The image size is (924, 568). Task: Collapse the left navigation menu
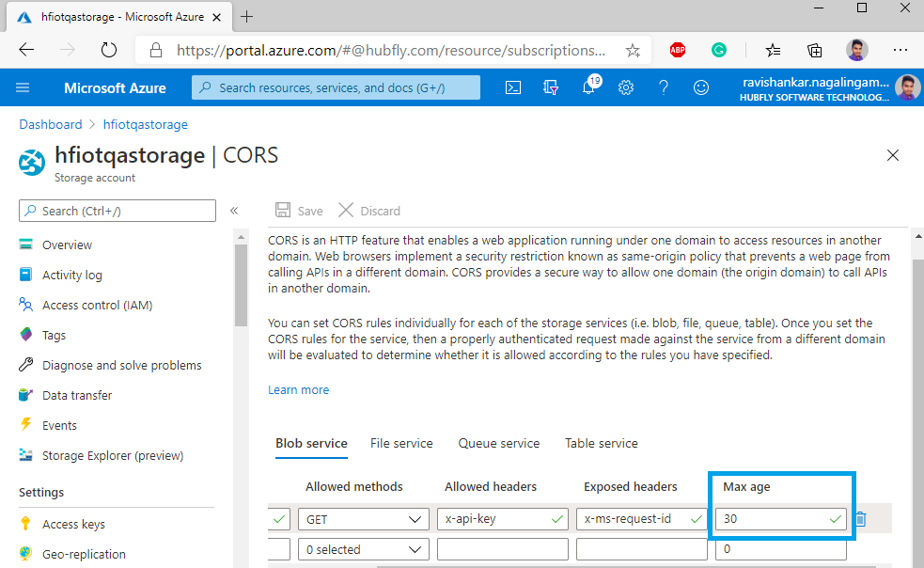(x=234, y=211)
